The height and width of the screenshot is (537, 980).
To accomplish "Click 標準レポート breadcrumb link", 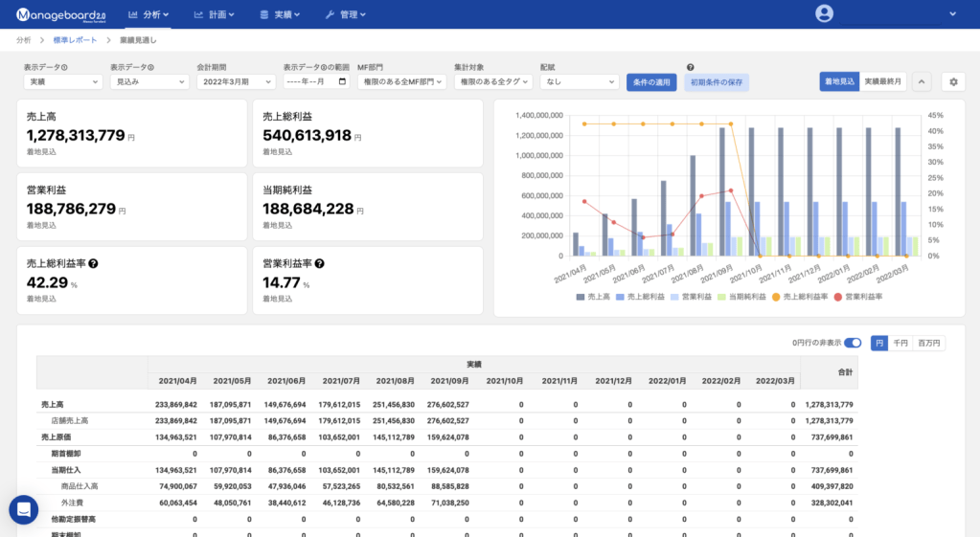I will tap(75, 40).
